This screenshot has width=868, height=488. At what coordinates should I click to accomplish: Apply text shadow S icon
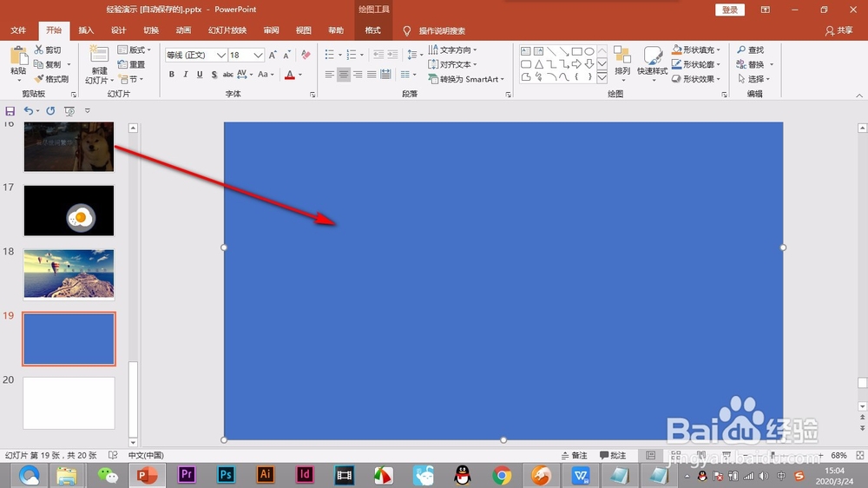pos(214,74)
